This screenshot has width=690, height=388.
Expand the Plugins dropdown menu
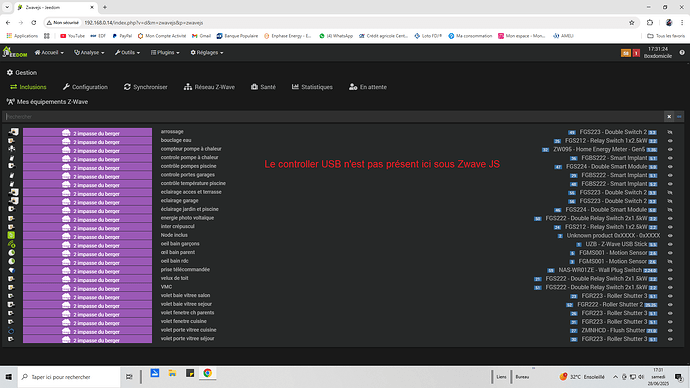165,52
